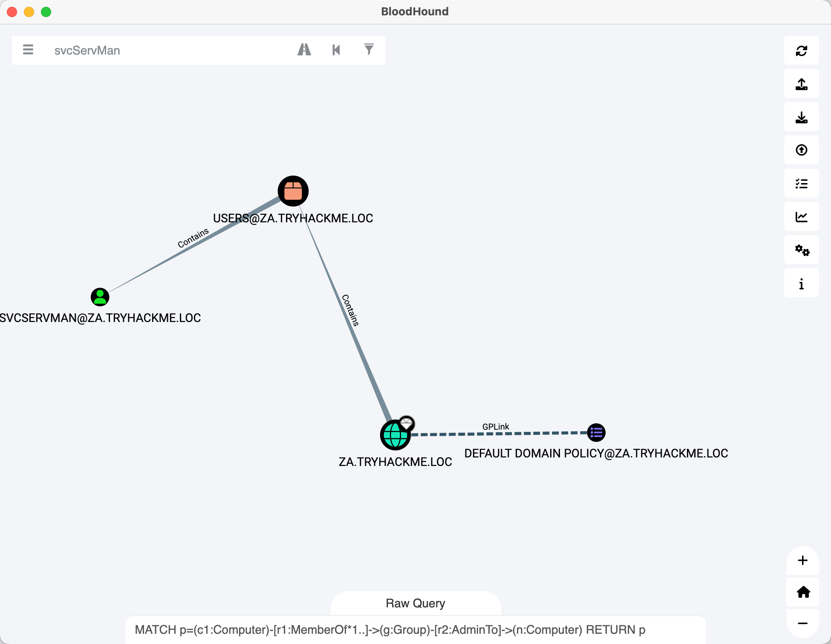Click the pathfinding road icon
Image resolution: width=831 pixels, height=644 pixels.
coord(304,50)
